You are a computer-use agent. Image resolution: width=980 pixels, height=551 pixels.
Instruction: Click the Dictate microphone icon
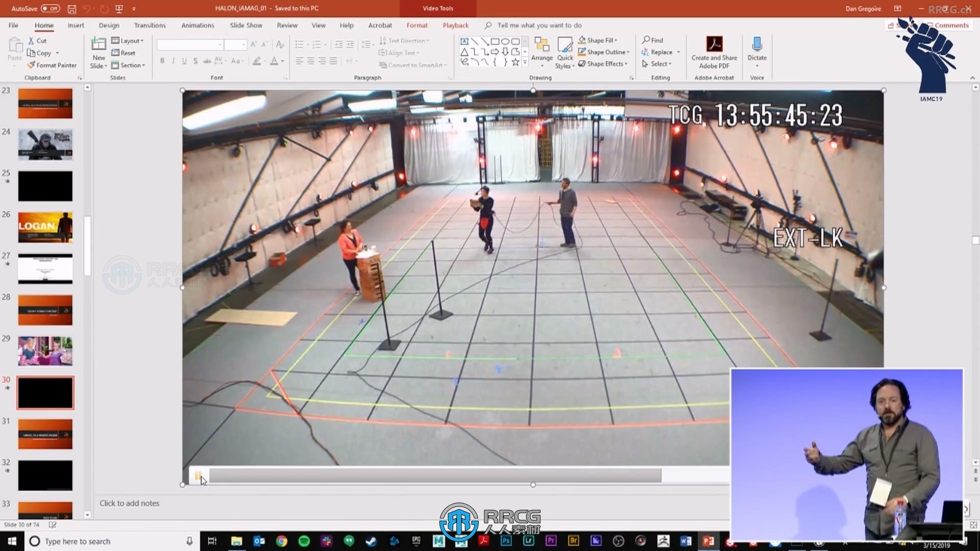pos(757,44)
